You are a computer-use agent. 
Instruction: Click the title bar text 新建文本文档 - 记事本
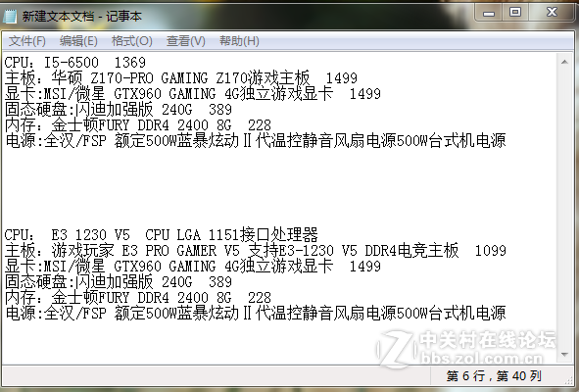82,17
